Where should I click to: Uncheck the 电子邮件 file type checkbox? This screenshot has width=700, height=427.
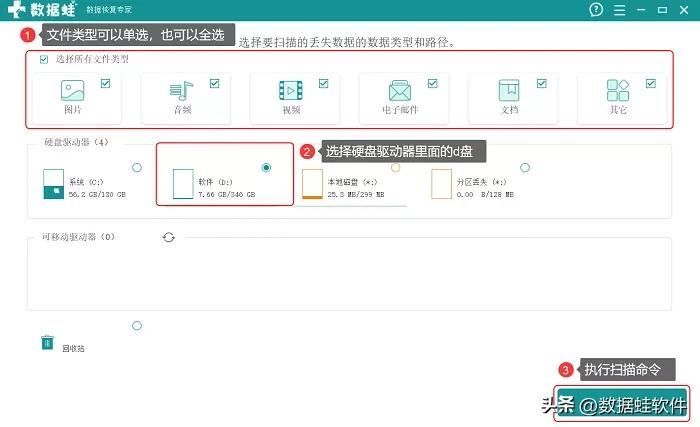[433, 84]
